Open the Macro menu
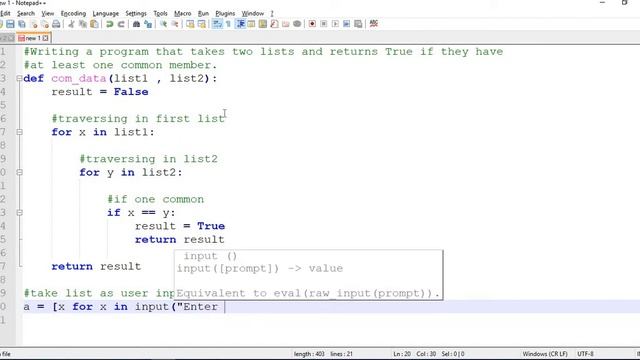 tap(182, 13)
